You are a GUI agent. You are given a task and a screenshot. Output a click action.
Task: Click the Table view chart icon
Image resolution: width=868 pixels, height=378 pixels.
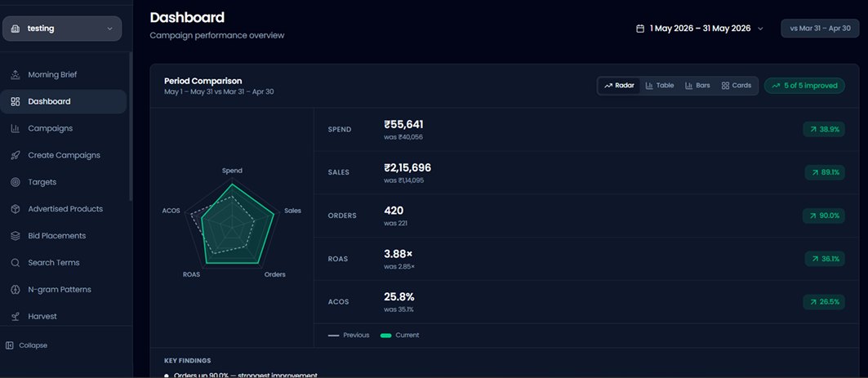coord(649,86)
